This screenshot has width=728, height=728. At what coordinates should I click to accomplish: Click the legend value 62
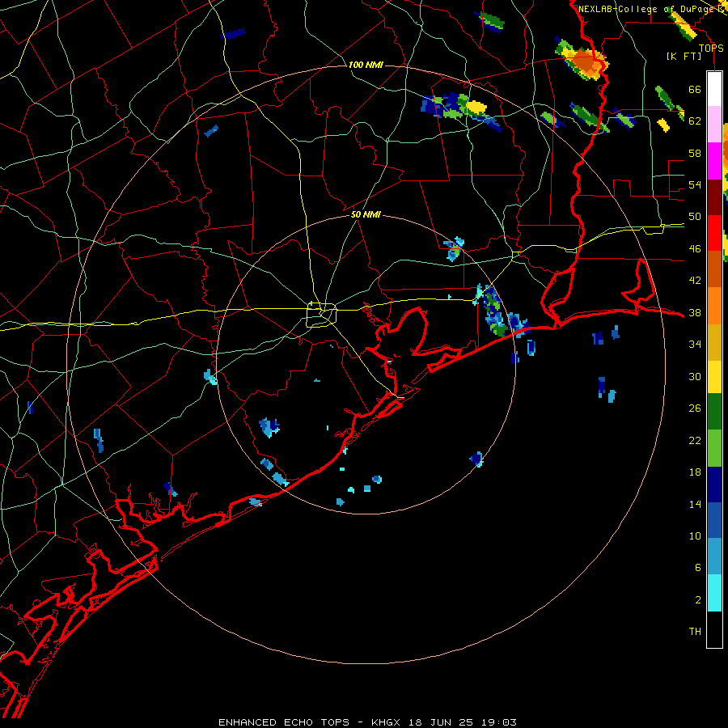pyautogui.click(x=695, y=121)
